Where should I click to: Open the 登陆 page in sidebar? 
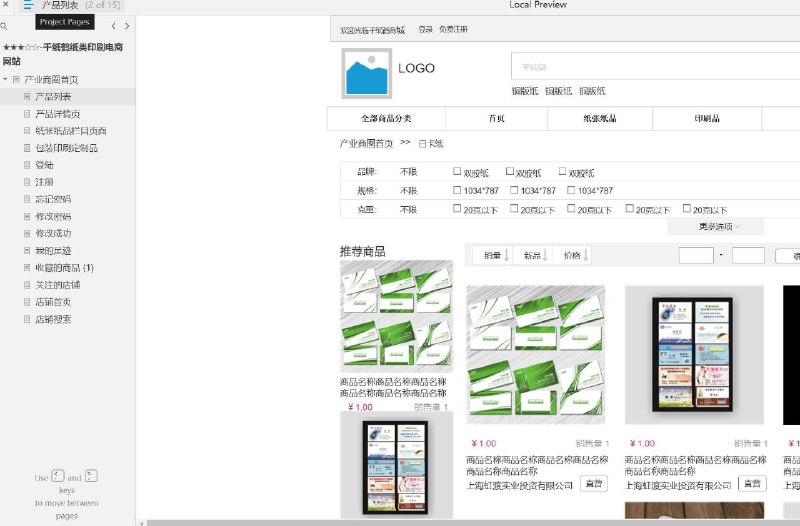point(44,165)
